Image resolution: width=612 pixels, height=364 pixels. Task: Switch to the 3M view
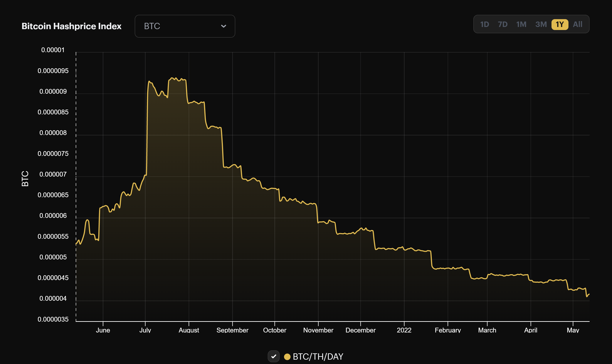tap(541, 24)
